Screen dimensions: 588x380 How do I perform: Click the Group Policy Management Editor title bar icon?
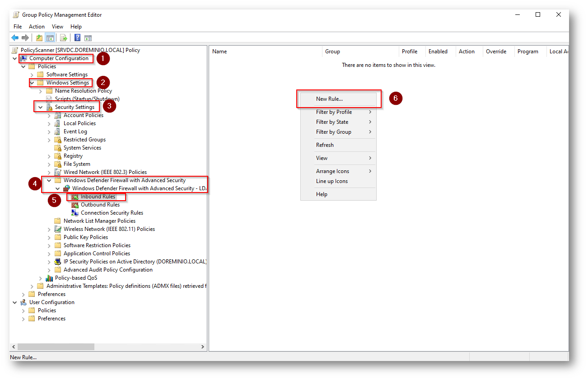[16, 14]
